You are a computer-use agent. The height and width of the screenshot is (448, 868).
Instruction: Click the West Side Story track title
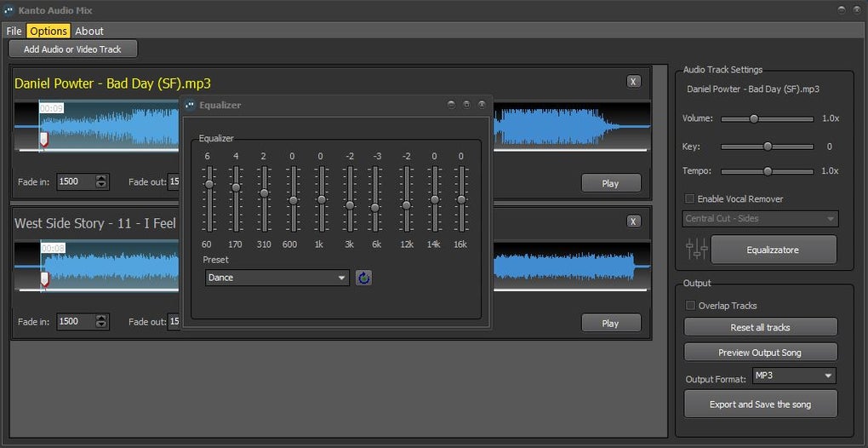(x=95, y=223)
